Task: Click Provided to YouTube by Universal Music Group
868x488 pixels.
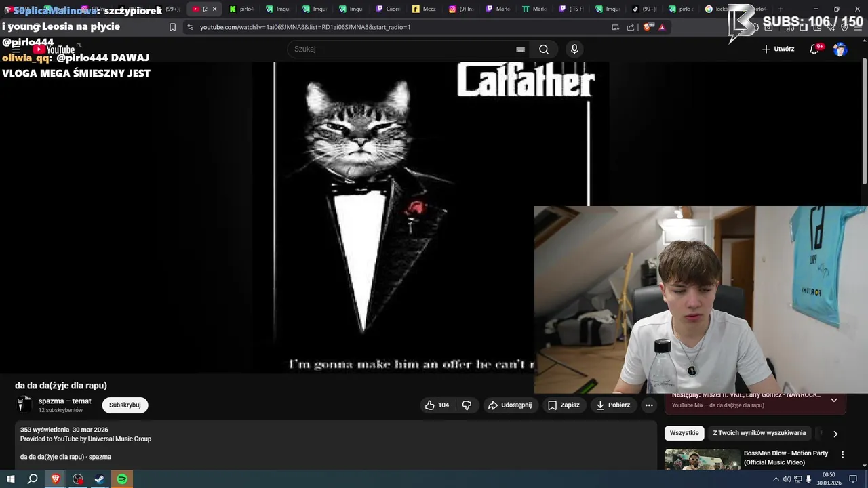Action: click(85, 439)
